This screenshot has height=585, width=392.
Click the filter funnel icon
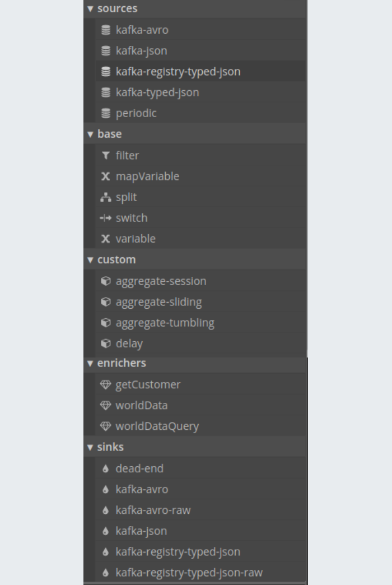[105, 155]
